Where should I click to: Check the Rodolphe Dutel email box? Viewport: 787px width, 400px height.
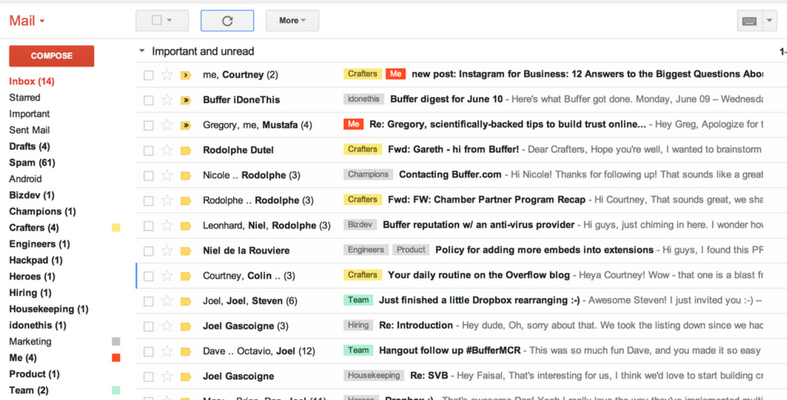149,151
